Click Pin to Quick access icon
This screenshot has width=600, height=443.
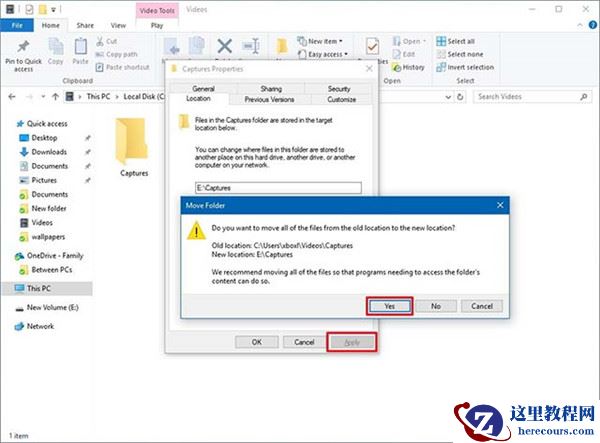23,47
